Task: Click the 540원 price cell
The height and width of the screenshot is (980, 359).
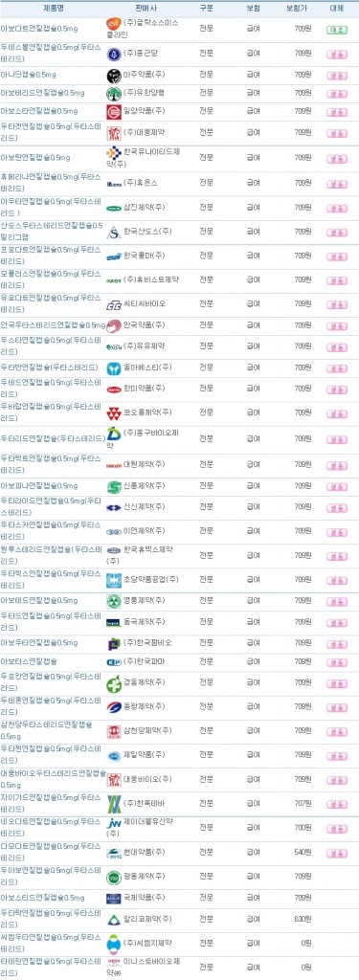Action: tap(303, 852)
